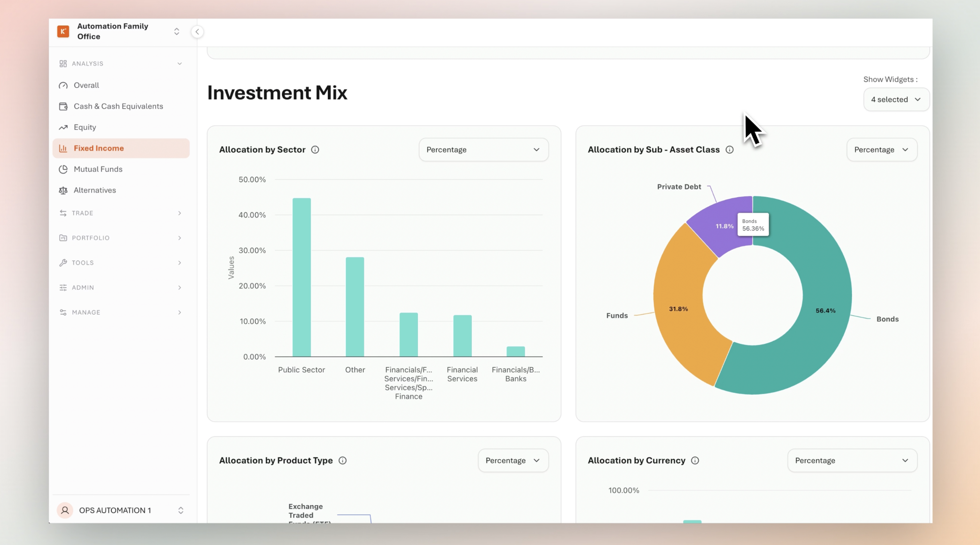Screen dimensions: 980x545
Task: Open the Mutual Funds page
Action: [121, 169]
